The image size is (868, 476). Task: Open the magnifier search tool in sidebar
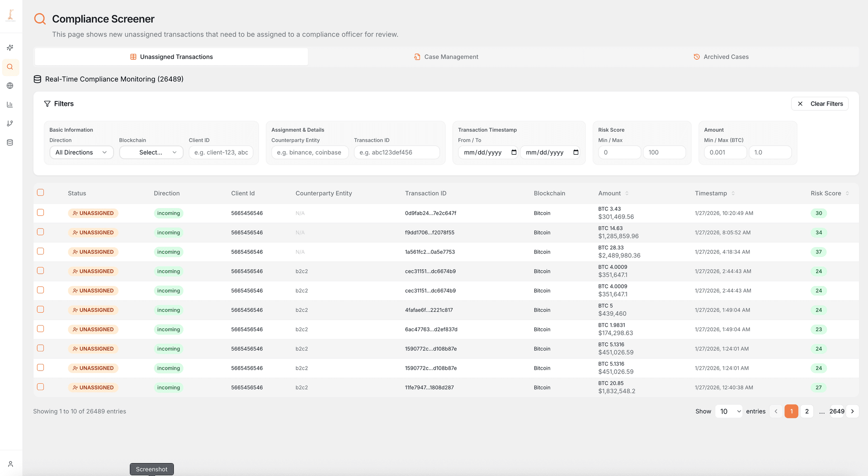(x=10, y=67)
